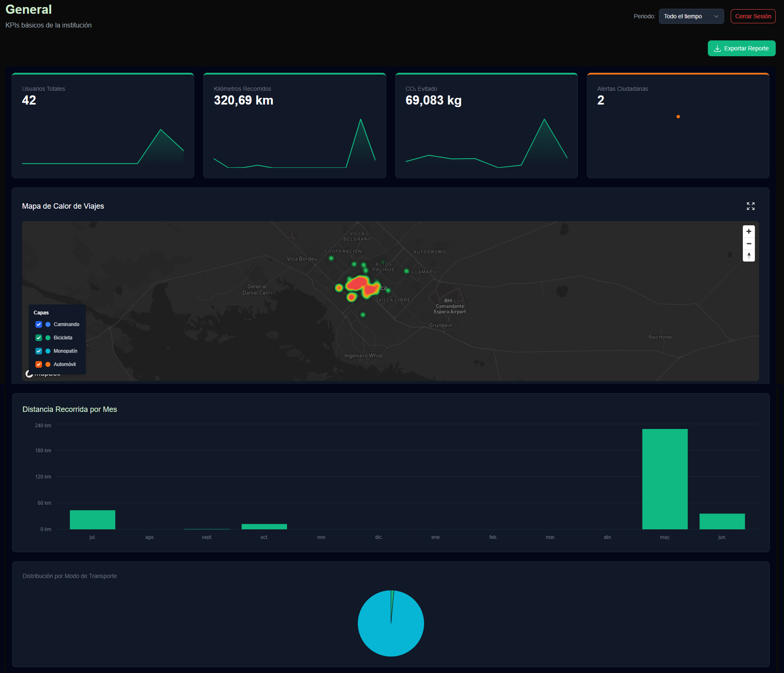Toggle the Automóvil layer checkbox

point(39,364)
